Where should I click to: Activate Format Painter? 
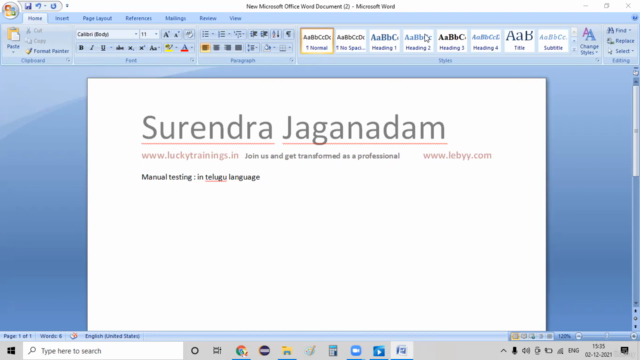[x=47, y=51]
